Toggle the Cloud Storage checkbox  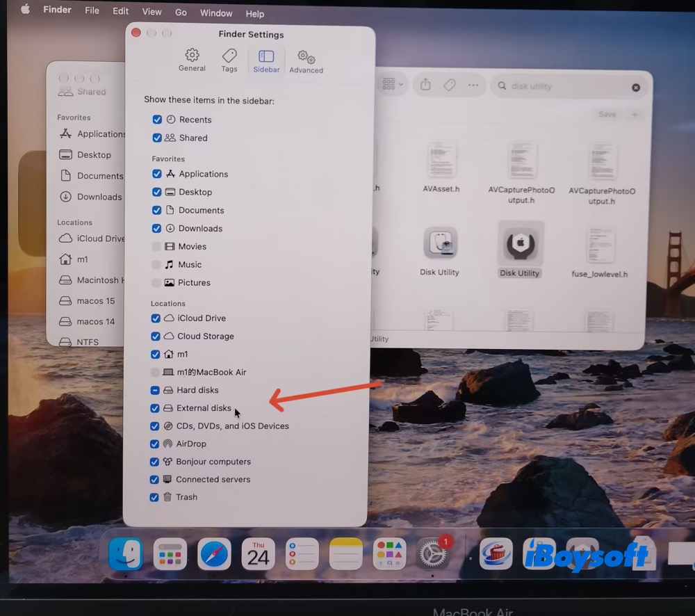[155, 337]
